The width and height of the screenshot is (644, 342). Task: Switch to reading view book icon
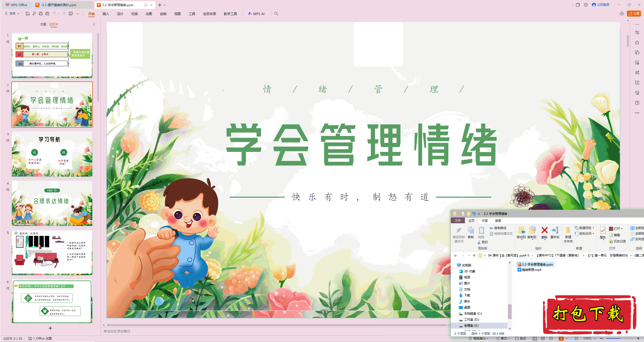[x=551, y=338]
